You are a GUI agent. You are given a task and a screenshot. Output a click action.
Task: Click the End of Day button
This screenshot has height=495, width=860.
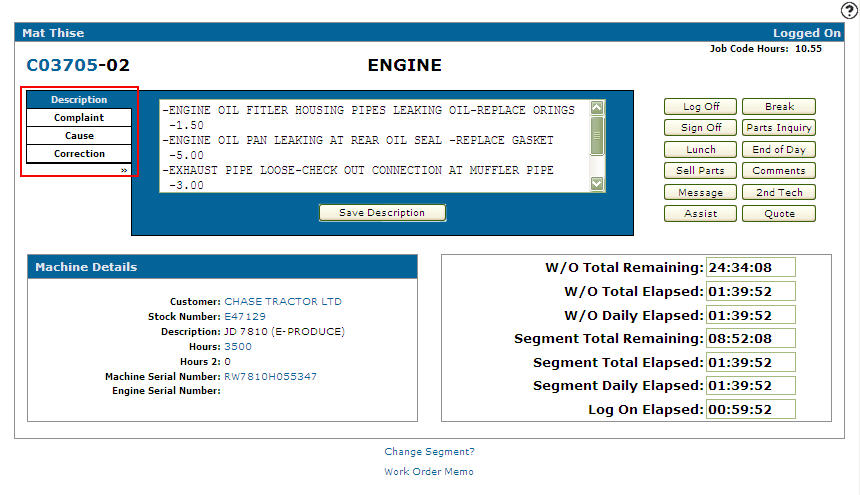tap(779, 150)
